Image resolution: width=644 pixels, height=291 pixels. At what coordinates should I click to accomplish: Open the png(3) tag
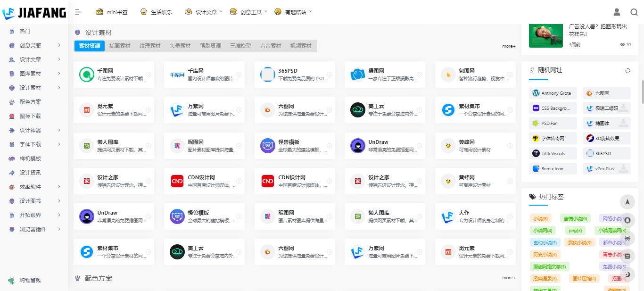[x=575, y=231]
